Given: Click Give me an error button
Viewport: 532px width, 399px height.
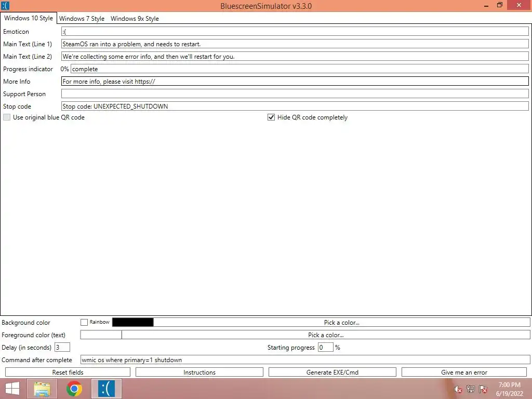Looking at the screenshot, I should point(464,372).
